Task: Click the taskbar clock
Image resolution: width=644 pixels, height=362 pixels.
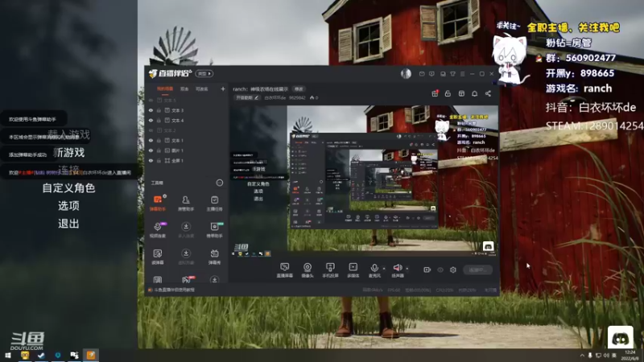Action: click(x=630, y=356)
